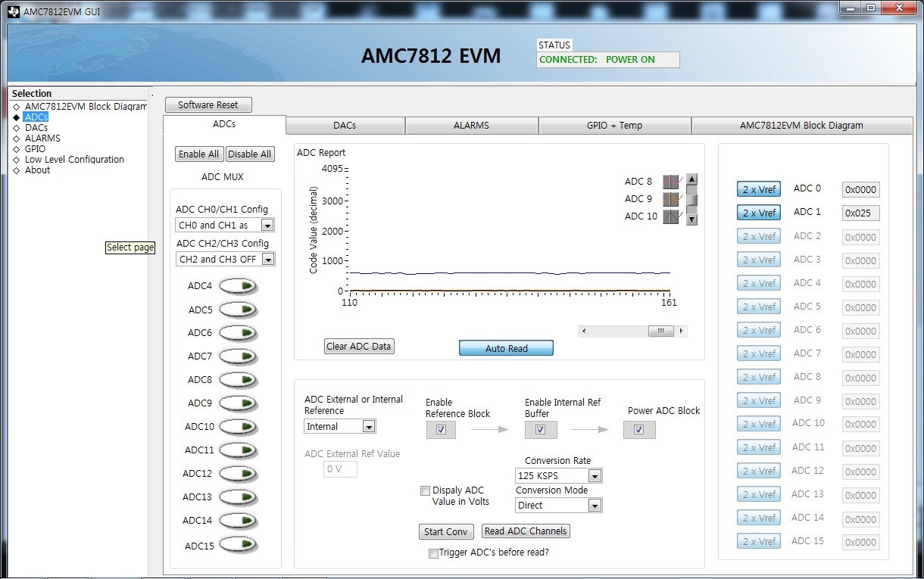Toggle the ADC12 mux switch

tap(239, 474)
